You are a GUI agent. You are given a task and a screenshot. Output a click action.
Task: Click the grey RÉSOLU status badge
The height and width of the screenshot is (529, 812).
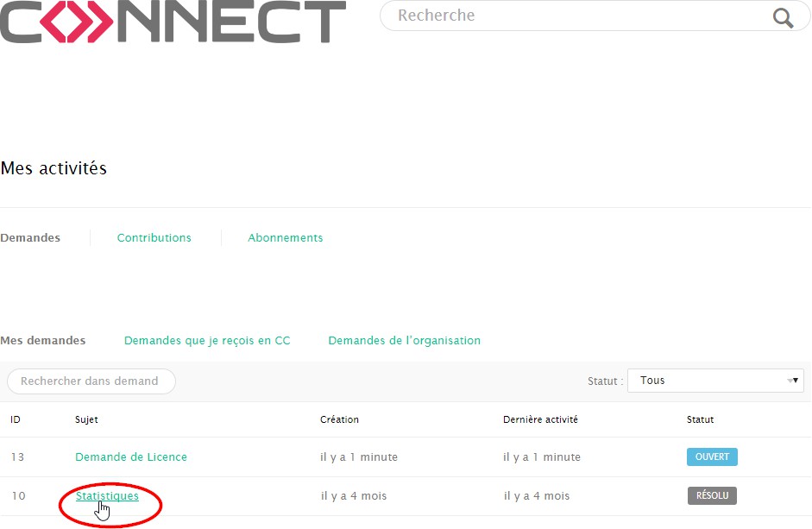pyautogui.click(x=712, y=496)
